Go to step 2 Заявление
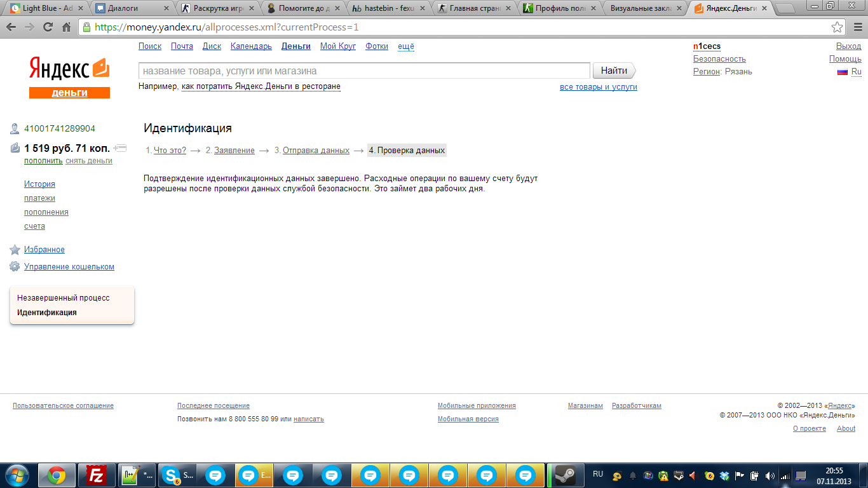The image size is (868, 488). pyautogui.click(x=234, y=151)
